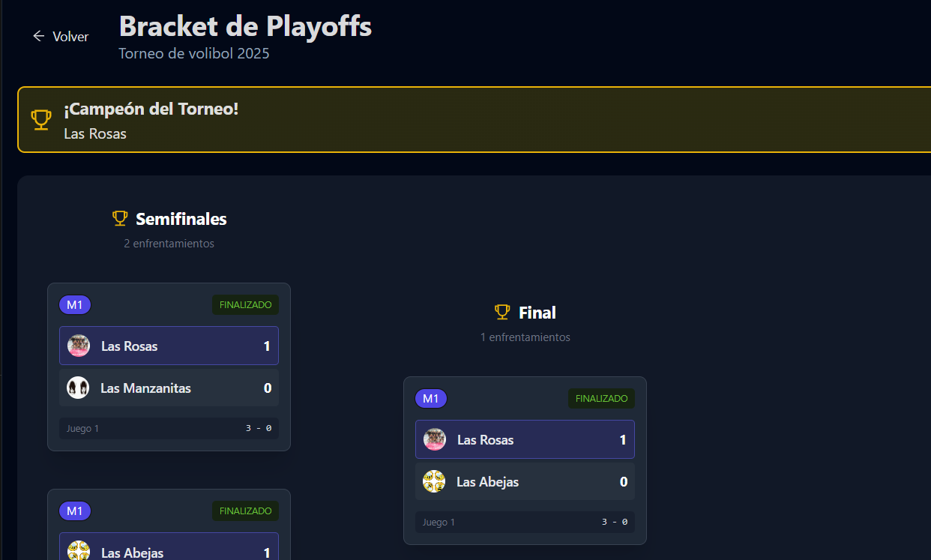Click the Las Abejas avatar in bottom semifinal card
Viewport: 931px width, 560px height.
79,550
